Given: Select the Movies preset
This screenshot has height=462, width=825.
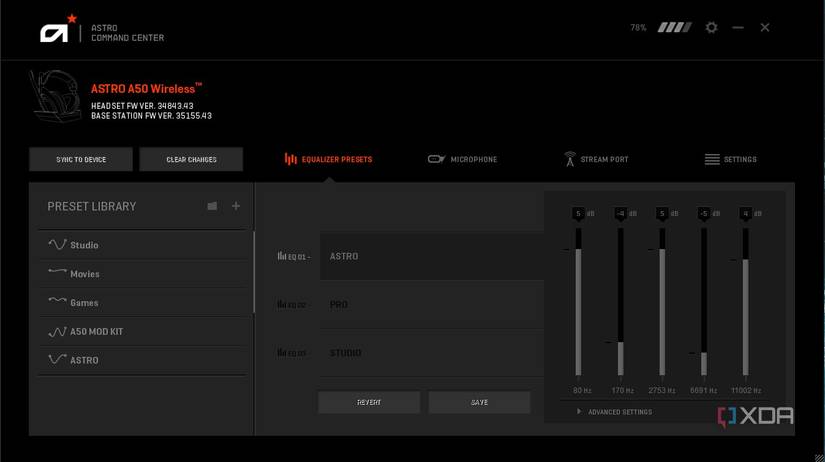Looking at the screenshot, I should (x=143, y=274).
